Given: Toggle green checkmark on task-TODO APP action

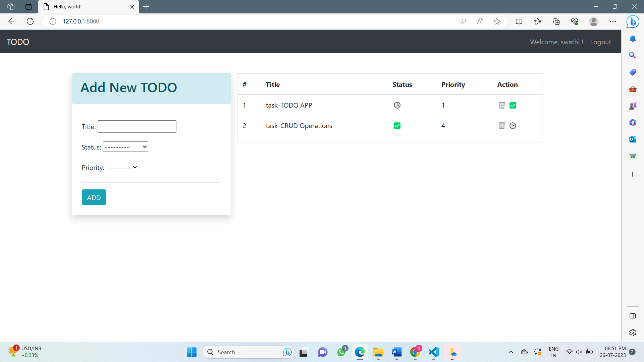Looking at the screenshot, I should click(513, 105).
